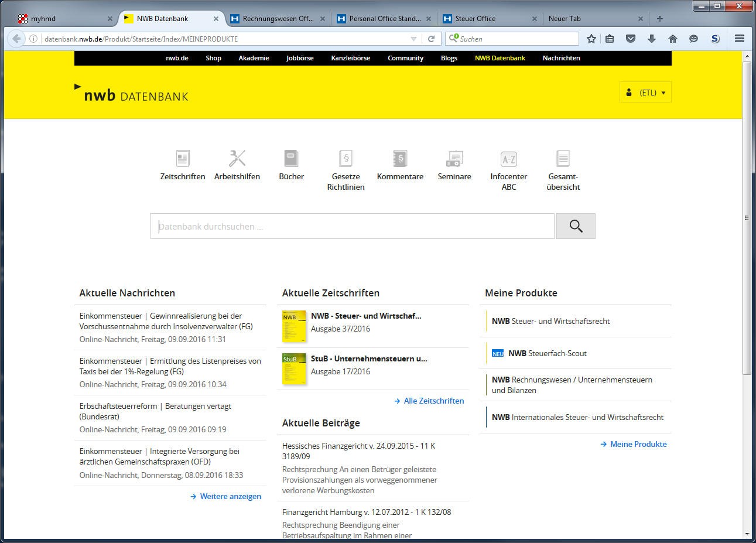756x543 pixels.
Task: Follow the Alle Zeitschriften link
Action: (433, 401)
